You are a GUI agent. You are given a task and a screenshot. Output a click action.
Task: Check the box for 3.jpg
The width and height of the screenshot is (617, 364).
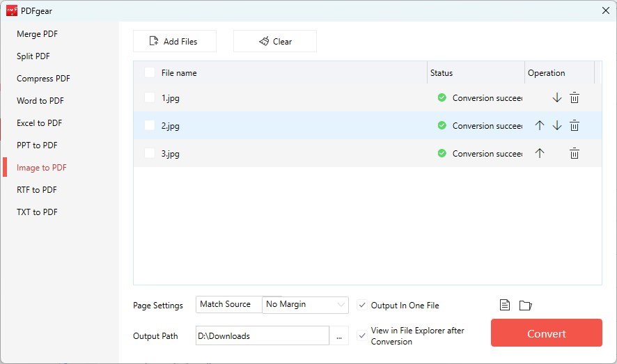[150, 153]
